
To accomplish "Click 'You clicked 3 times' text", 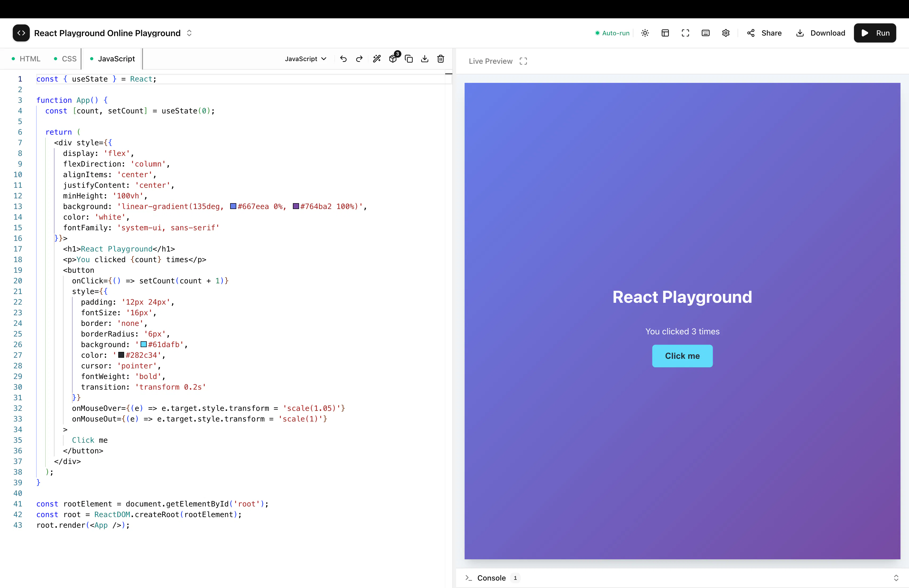I will click(683, 332).
